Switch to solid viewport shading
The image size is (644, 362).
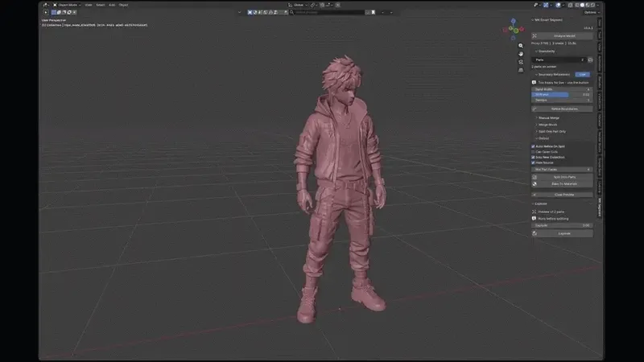(582, 5)
